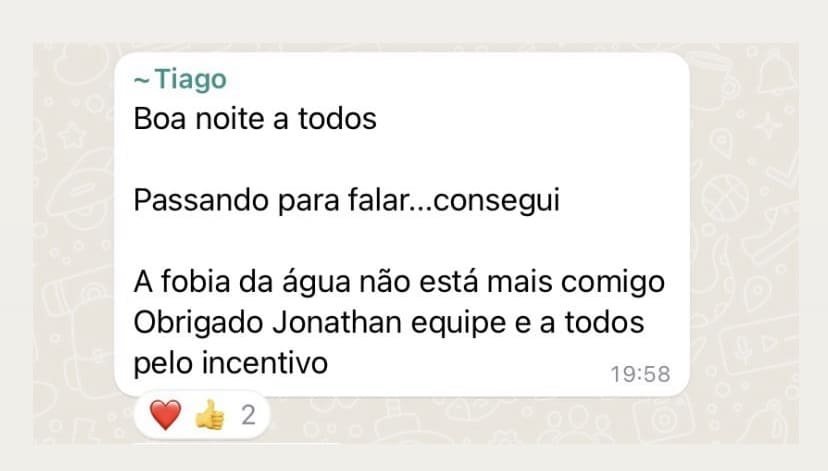Click the word "Obrigado" in the message
Viewport: 828px width, 471px height.
[x=198, y=323]
